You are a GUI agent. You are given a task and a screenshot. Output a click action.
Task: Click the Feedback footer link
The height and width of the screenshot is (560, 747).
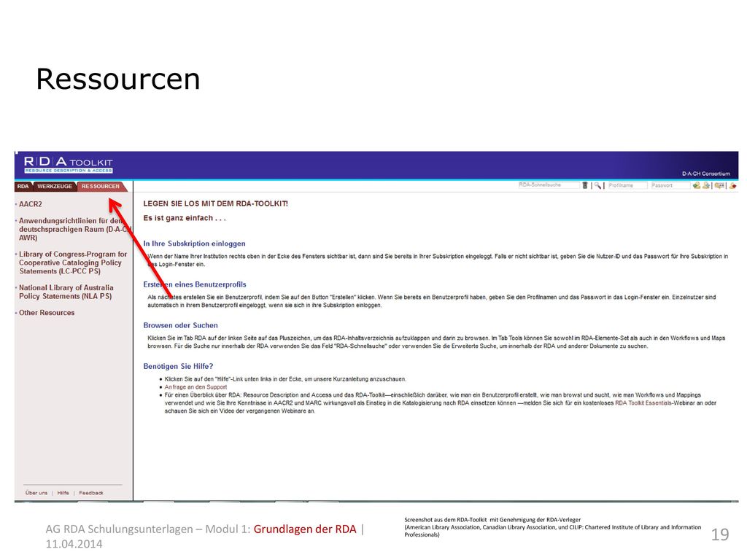click(x=91, y=493)
